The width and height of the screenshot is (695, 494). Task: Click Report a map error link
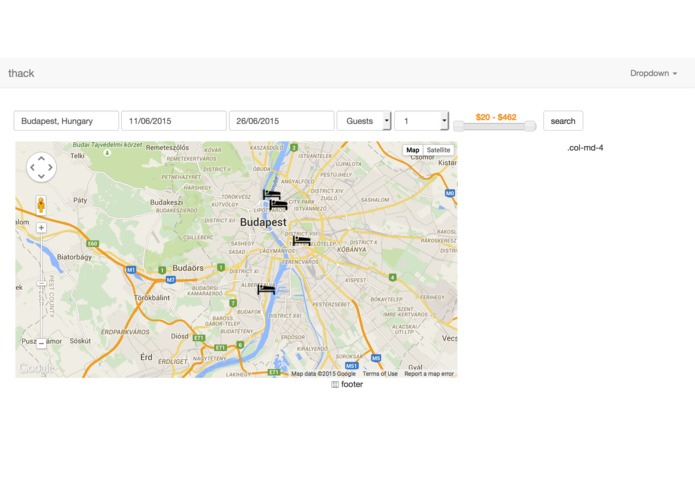pyautogui.click(x=429, y=374)
